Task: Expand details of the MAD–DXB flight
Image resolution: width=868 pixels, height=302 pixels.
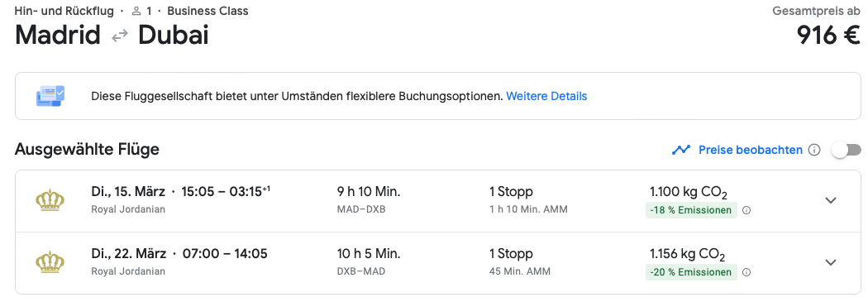Action: click(830, 200)
